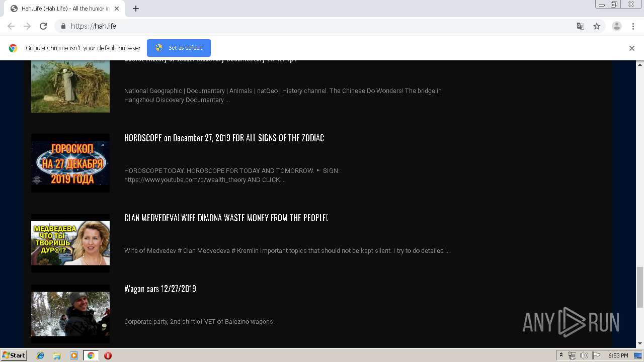Image resolution: width=644 pixels, height=362 pixels.
Task: Bookmark this page with the star icon
Action: (597, 26)
